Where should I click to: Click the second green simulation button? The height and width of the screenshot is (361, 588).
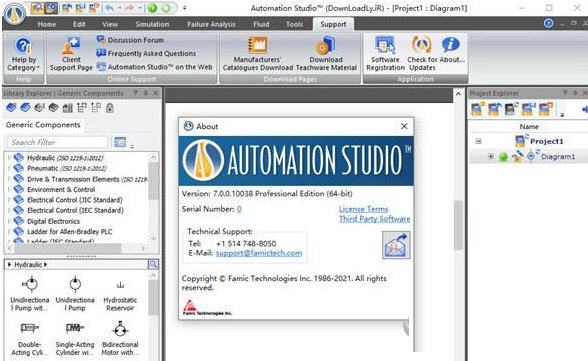click(166, 8)
